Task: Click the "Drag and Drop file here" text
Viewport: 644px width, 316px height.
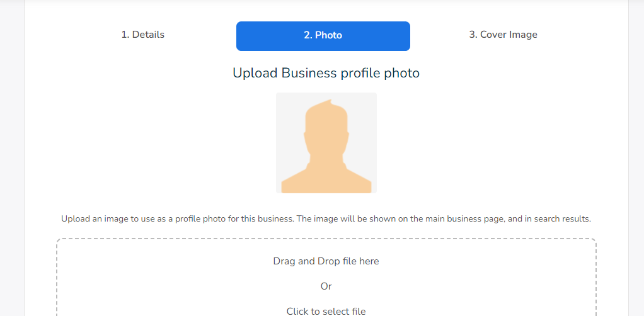Action: pos(326,261)
